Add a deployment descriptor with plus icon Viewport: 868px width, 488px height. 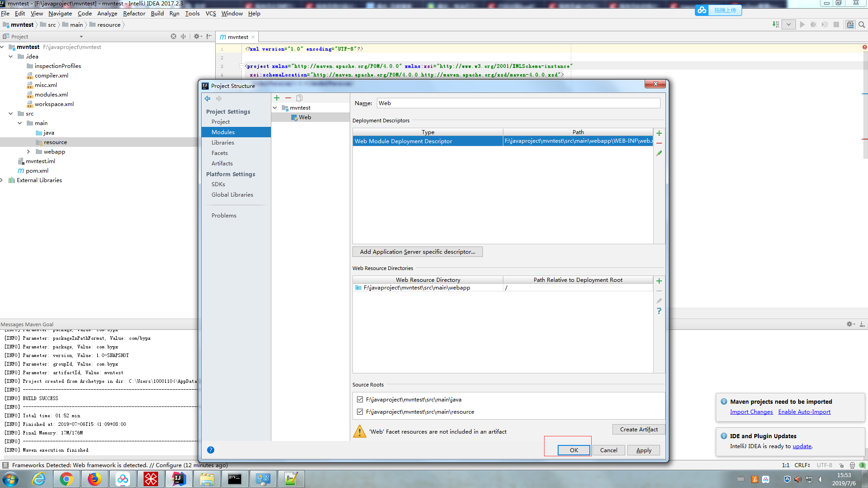tap(659, 133)
